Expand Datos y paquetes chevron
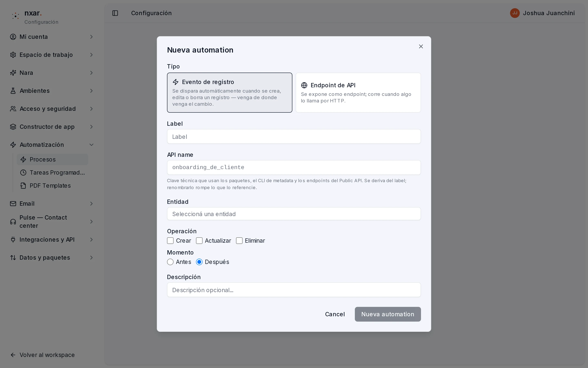588x368 pixels. (91, 258)
